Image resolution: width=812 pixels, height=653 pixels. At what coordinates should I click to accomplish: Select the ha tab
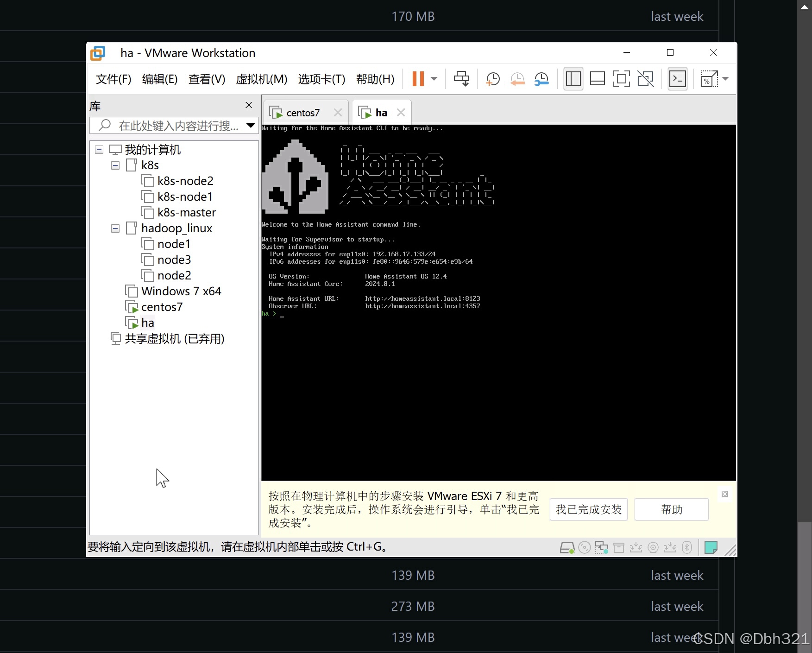pos(381,113)
